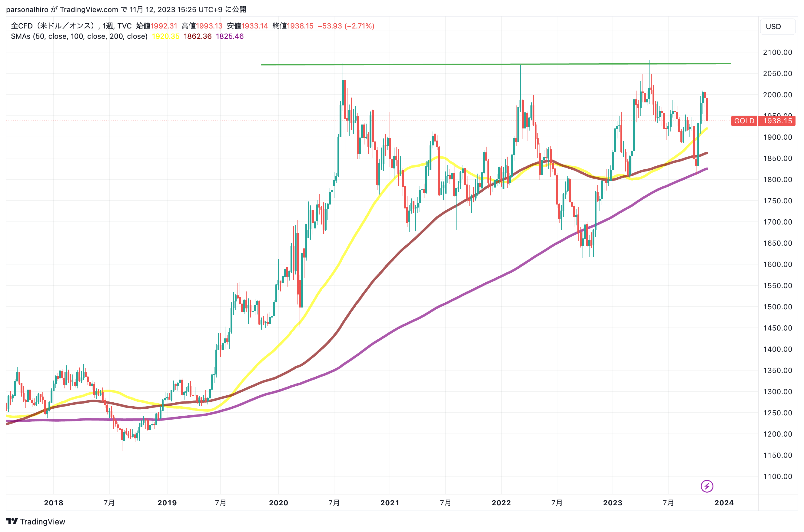This screenshot has width=804, height=532.
Task: Click the purple lightning bolt icon
Action: click(x=707, y=486)
